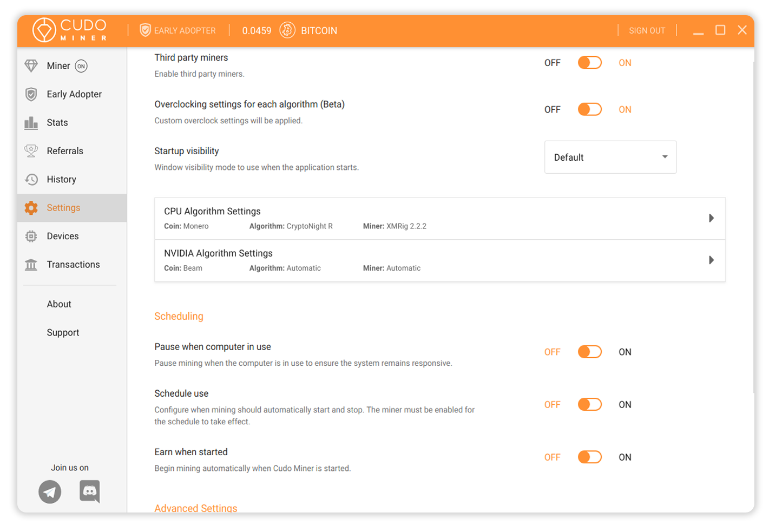
Task: Click the Early Adopter shield icon in header
Action: click(145, 30)
